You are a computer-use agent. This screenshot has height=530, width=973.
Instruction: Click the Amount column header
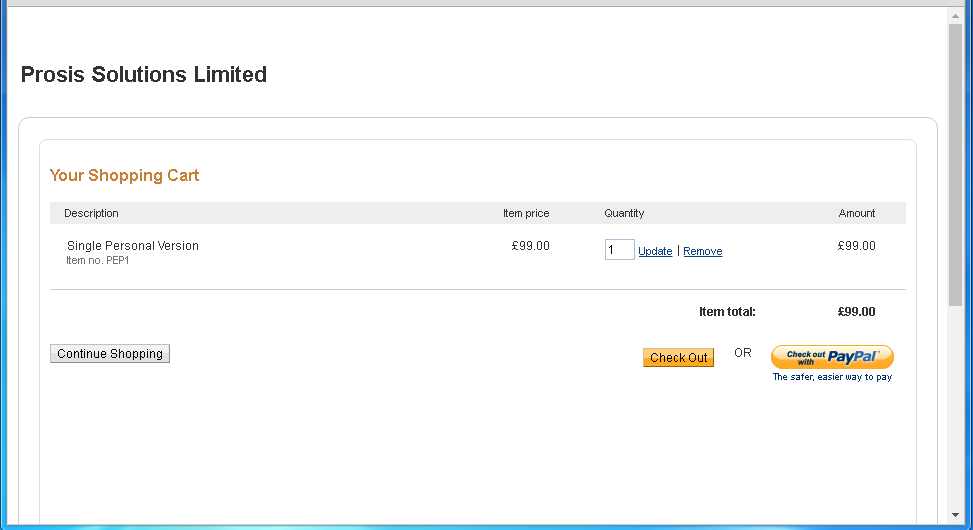[857, 213]
